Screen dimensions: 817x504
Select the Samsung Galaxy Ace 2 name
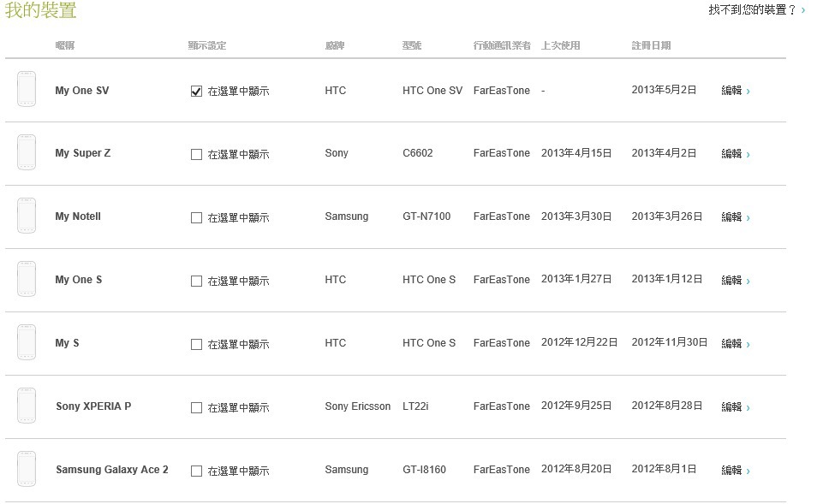tap(112, 470)
